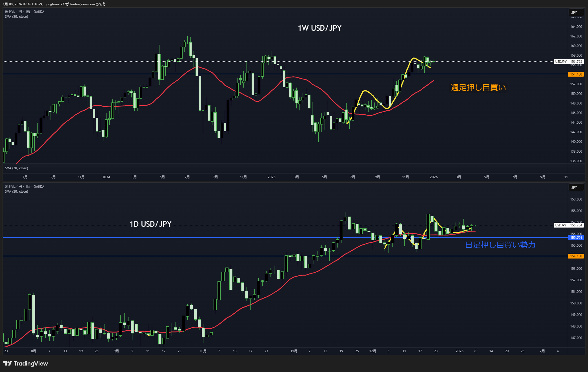Image resolution: width=588 pixels, height=372 pixels.
Task: Click the '米ドル/円・1週・OANDA' symbol legend
Action: [x=25, y=12]
